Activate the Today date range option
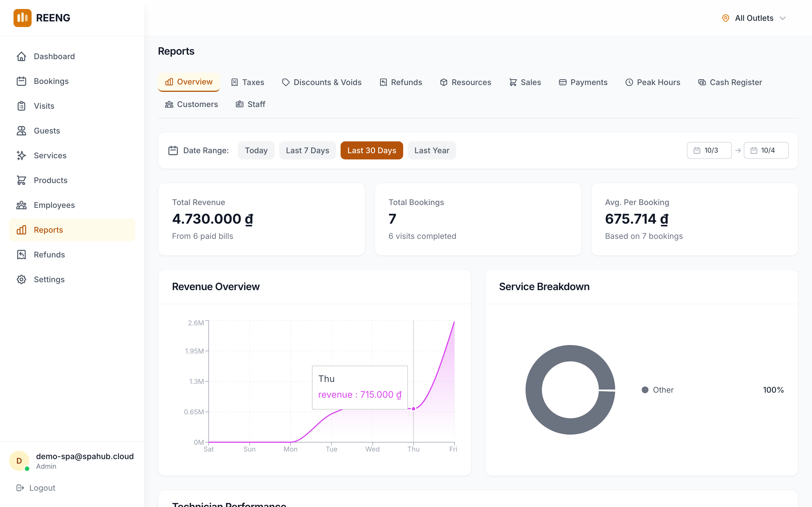 pos(256,150)
